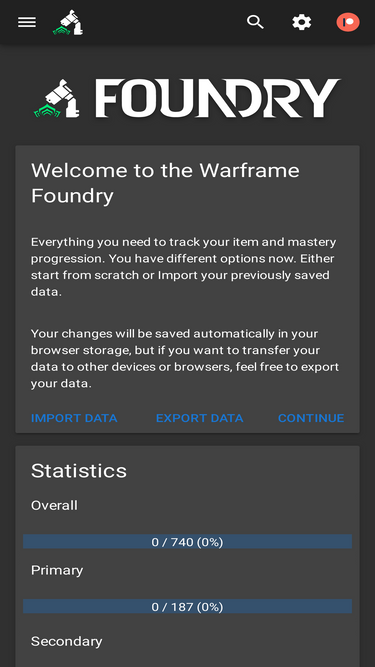
Task: Click CONTINUE
Action: 311,418
